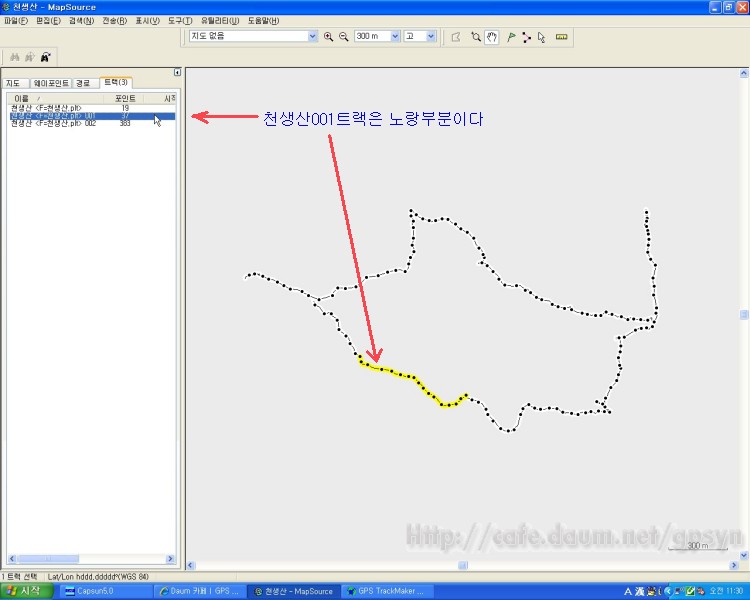Viewport: 750px width, 600px height.
Task: Open the 도구(T) menu
Action: pos(180,21)
